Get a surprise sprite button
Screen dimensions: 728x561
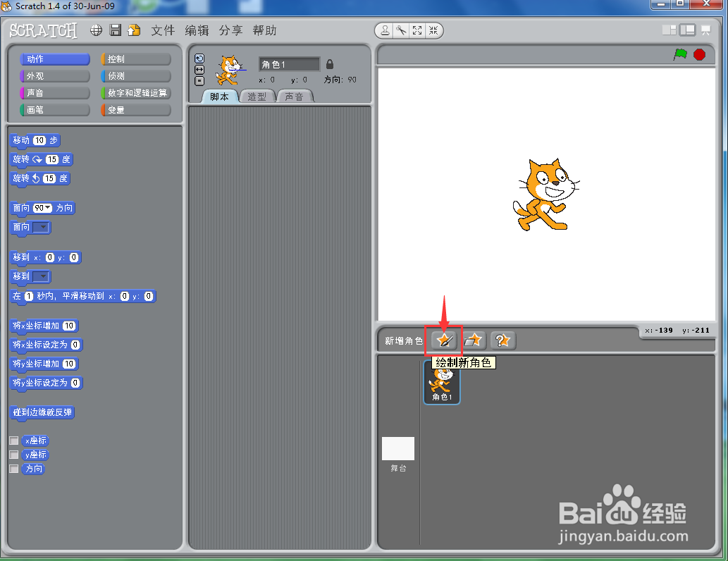click(502, 340)
